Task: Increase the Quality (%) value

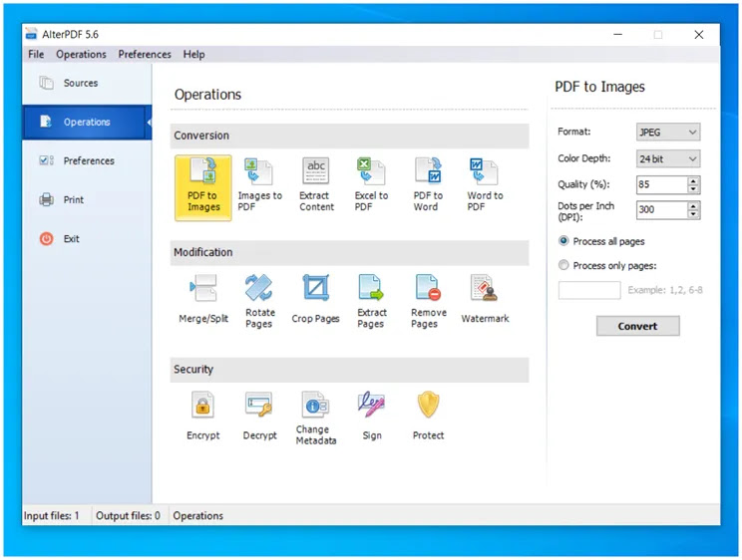Action: [x=693, y=180]
